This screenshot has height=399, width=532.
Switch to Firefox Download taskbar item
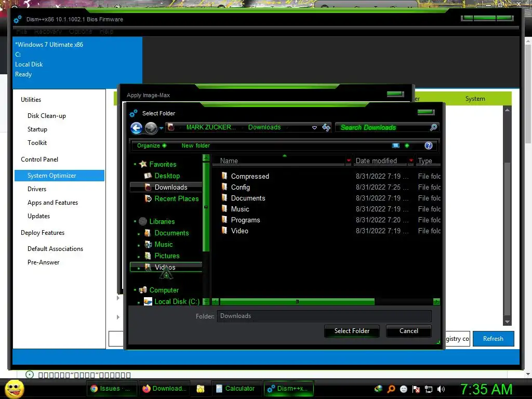[x=164, y=389]
